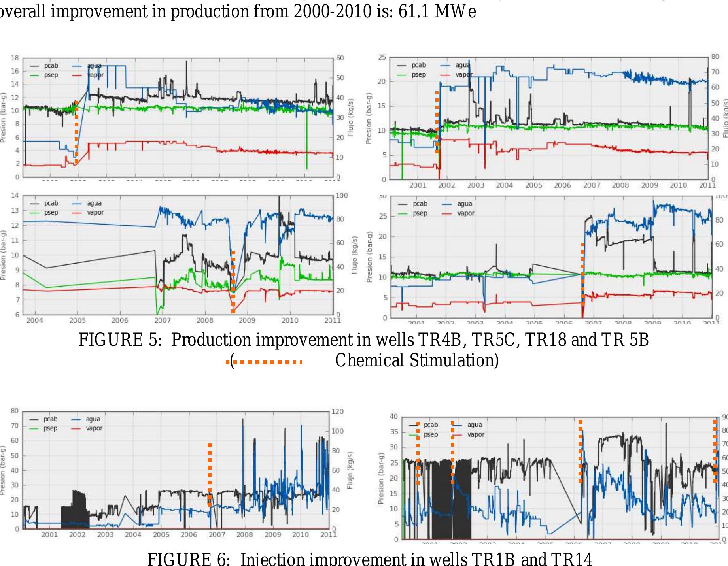Click the 'agua' legend entry in the bottom-left chart

(x=93, y=419)
